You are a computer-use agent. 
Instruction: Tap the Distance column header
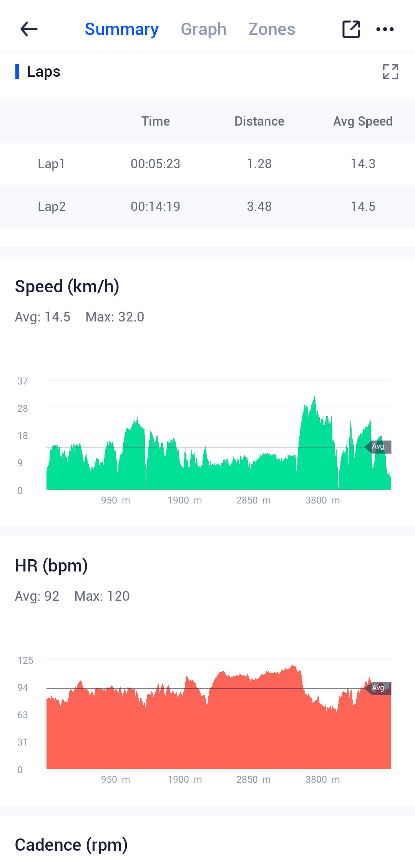point(259,121)
